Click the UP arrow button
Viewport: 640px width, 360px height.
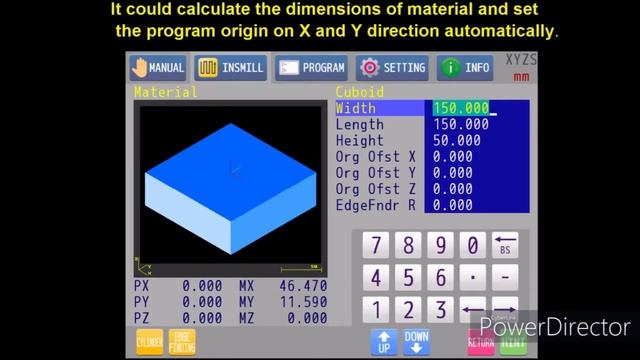(384, 342)
